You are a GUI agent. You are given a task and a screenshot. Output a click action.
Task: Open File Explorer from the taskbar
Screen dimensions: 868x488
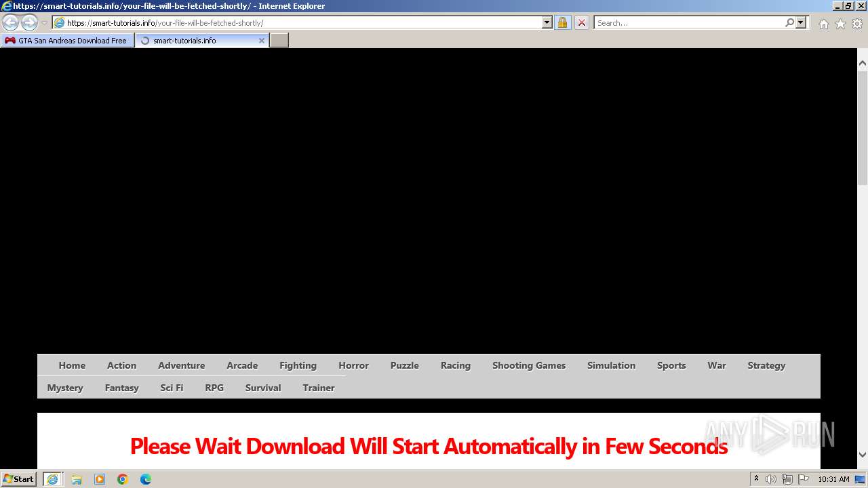click(x=77, y=479)
